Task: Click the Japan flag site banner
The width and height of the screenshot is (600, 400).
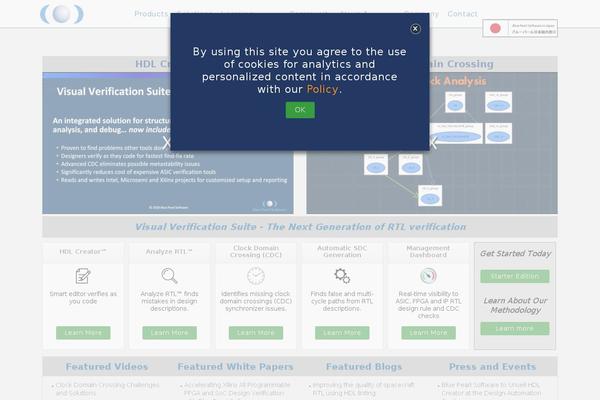Action: [x=520, y=28]
